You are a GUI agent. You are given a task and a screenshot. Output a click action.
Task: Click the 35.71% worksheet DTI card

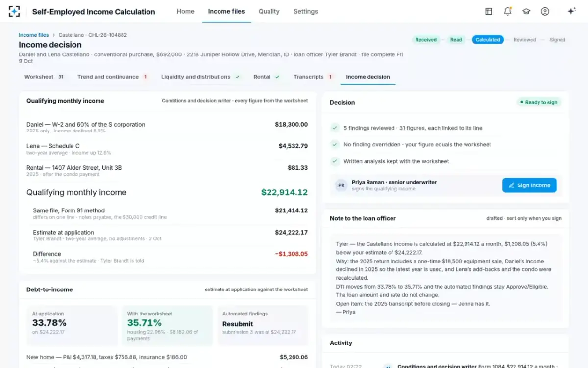tap(167, 326)
